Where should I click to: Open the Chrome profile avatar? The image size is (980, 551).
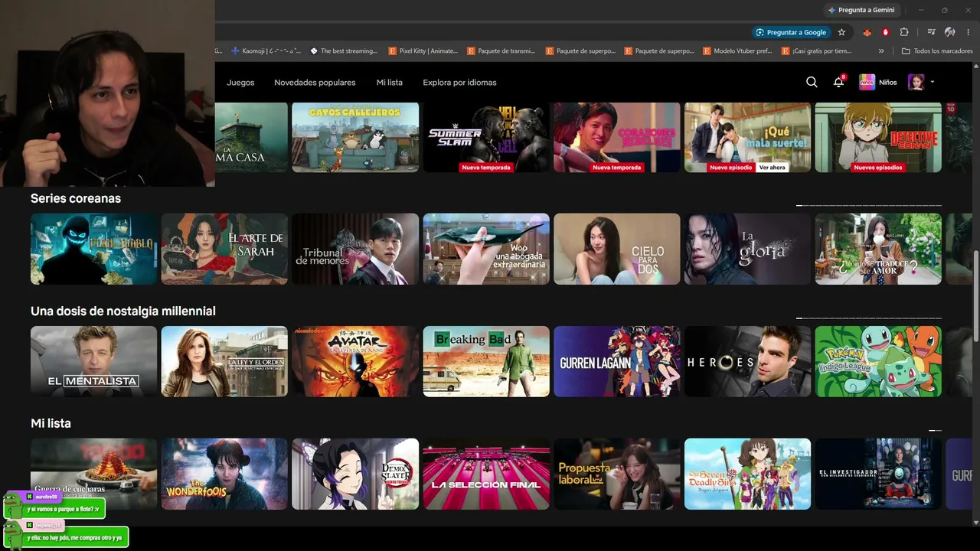(949, 32)
